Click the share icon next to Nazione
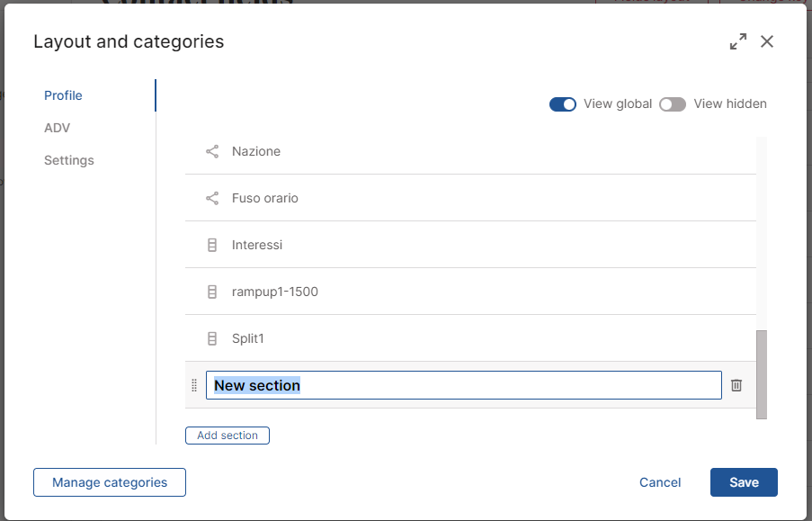Viewport: 812px width, 521px height. click(x=212, y=151)
